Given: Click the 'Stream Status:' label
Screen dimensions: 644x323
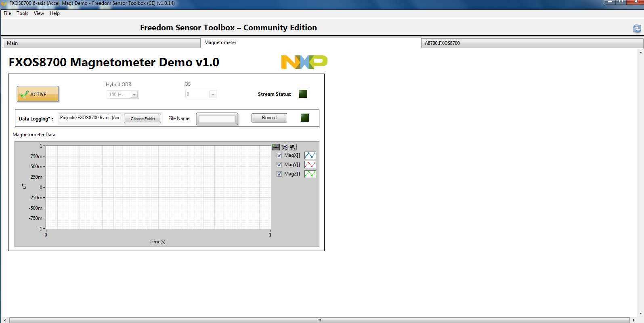Looking at the screenshot, I should pos(275,94).
